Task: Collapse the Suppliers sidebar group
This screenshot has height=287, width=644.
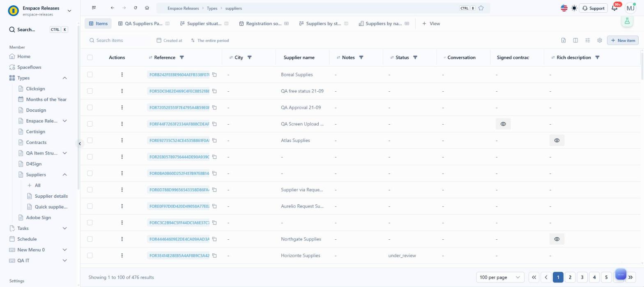Action: pos(64,175)
